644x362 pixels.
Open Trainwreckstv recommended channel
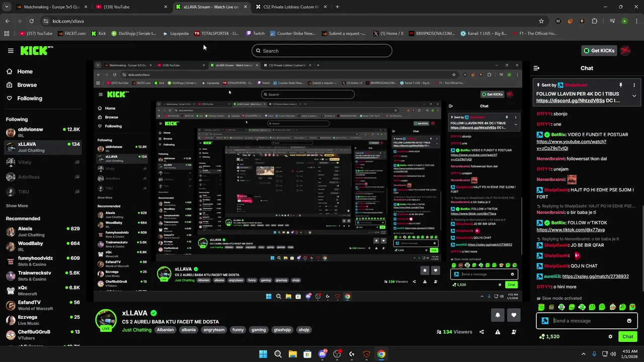43,276
